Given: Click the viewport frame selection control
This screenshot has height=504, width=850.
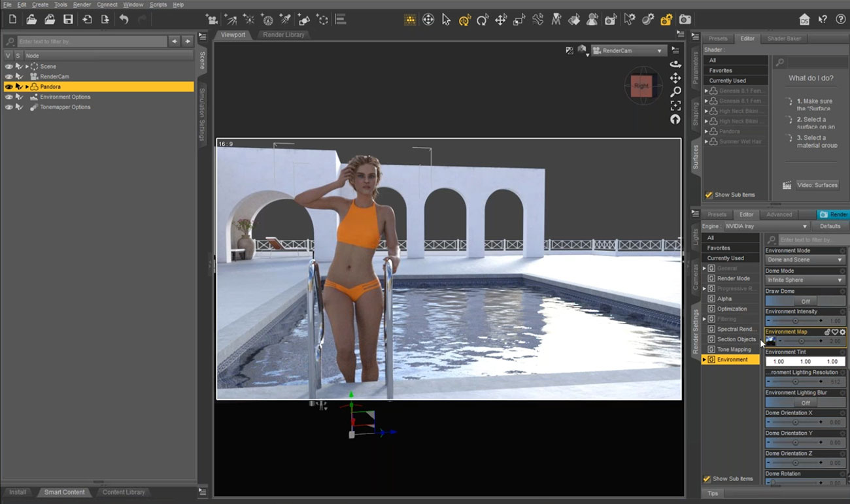Looking at the screenshot, I should point(675,105).
